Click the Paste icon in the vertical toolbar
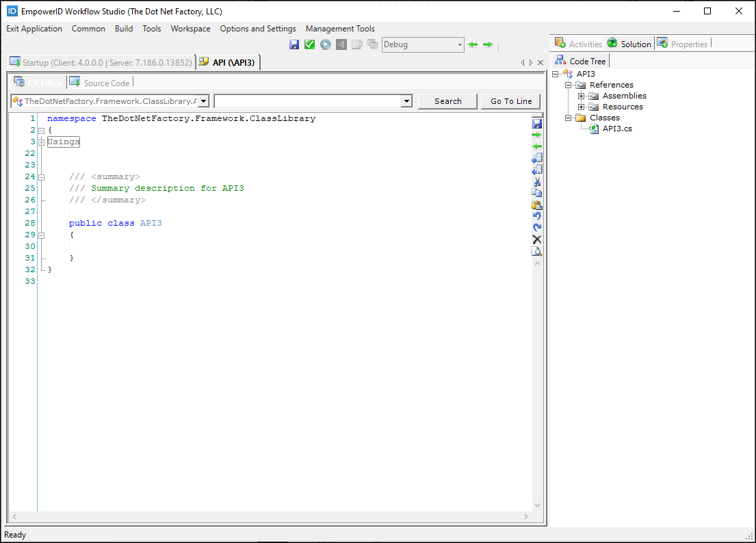Viewport: 756px width, 543px height. 536,204
